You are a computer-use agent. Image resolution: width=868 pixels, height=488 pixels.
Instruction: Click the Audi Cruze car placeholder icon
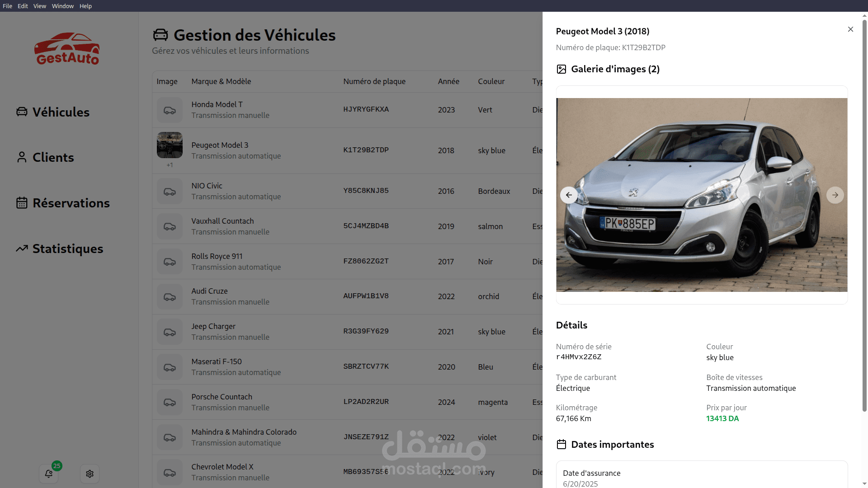click(x=170, y=297)
